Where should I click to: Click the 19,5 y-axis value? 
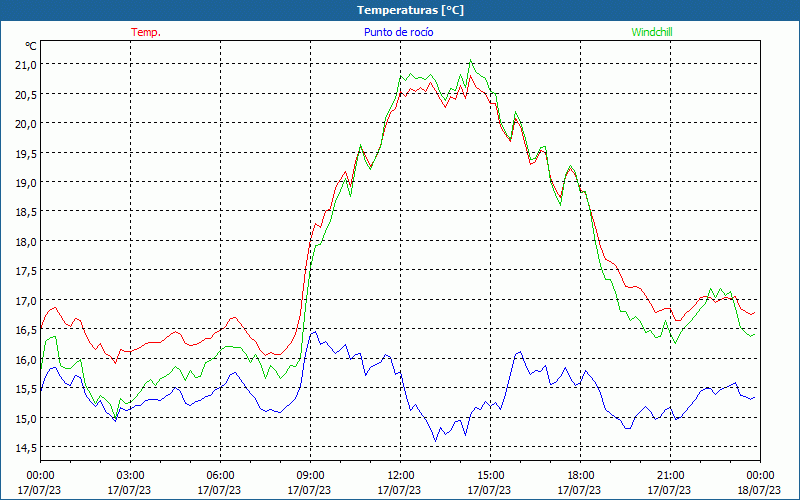pyautogui.click(x=26, y=153)
